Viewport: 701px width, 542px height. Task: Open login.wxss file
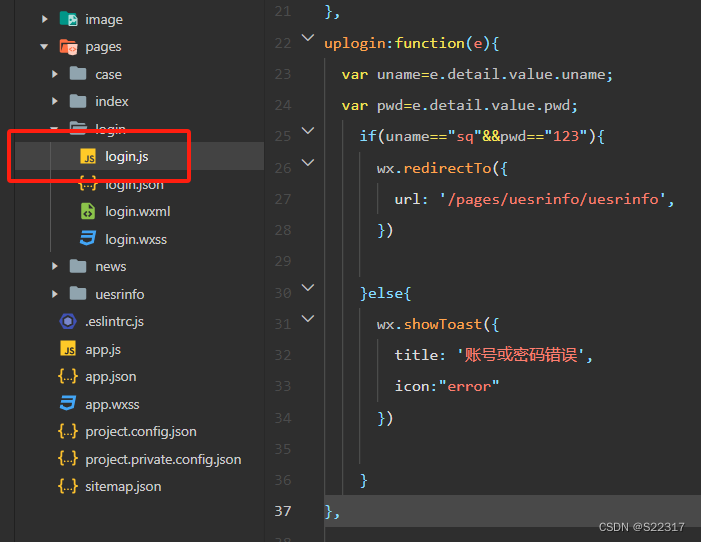(x=136, y=239)
